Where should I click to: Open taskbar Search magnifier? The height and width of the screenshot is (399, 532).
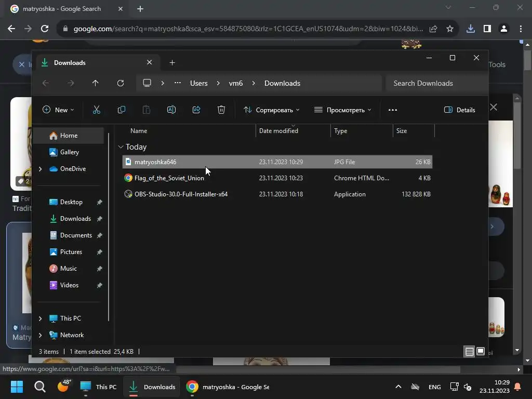[39, 387]
